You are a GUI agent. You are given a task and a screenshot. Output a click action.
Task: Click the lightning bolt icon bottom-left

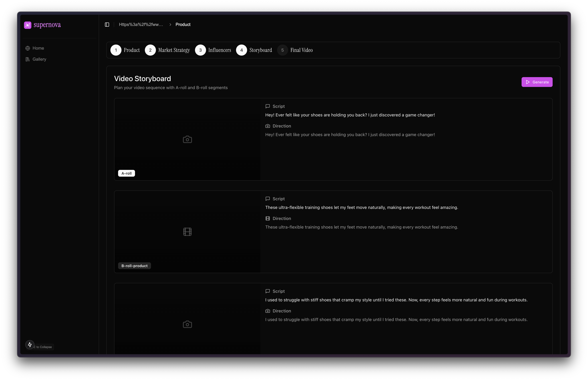pos(30,345)
